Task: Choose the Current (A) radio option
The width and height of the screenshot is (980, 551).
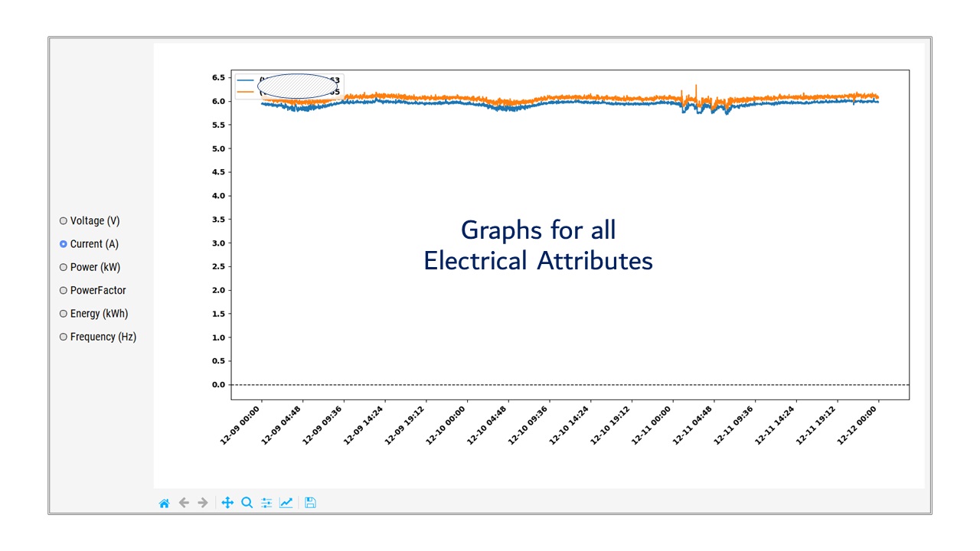Action: [x=64, y=244]
